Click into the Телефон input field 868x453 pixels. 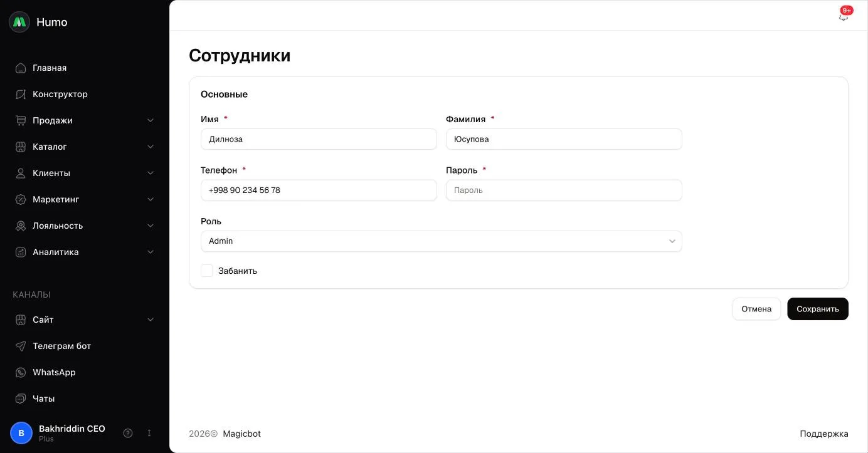click(319, 190)
